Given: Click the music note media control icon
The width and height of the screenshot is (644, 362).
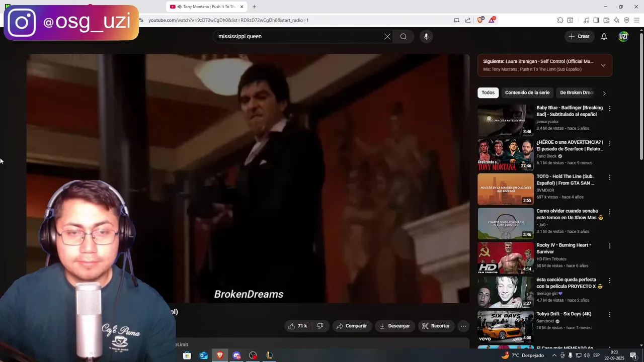Looking at the screenshot, I should (586, 20).
